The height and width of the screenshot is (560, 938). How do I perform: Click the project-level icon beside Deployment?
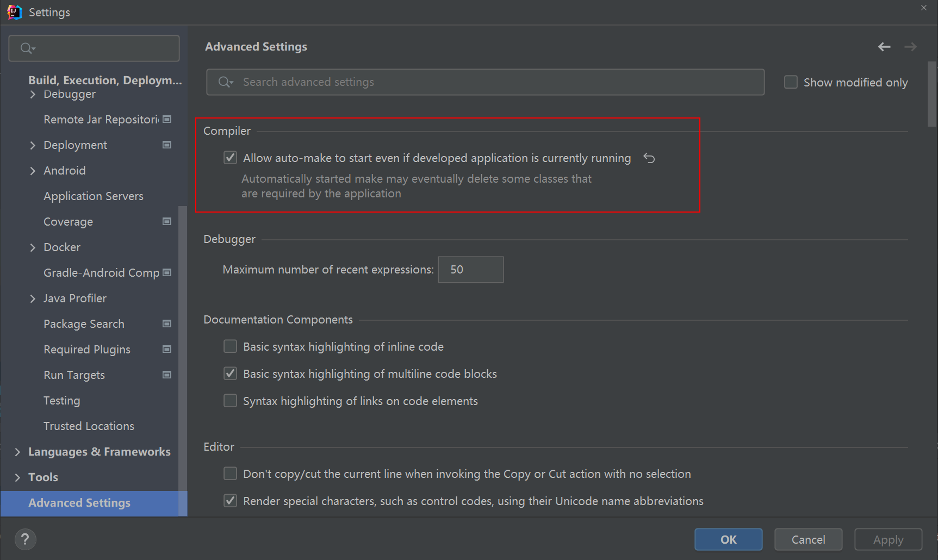pyautogui.click(x=167, y=145)
